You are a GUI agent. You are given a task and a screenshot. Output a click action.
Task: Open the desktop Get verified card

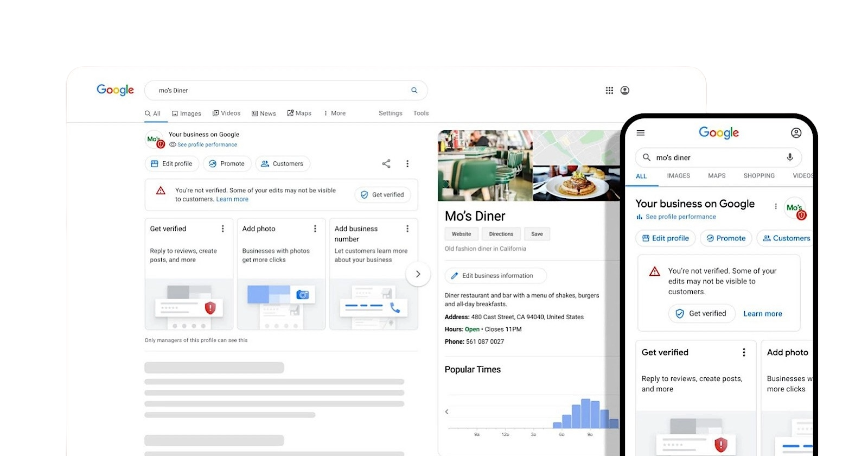pyautogui.click(x=189, y=274)
